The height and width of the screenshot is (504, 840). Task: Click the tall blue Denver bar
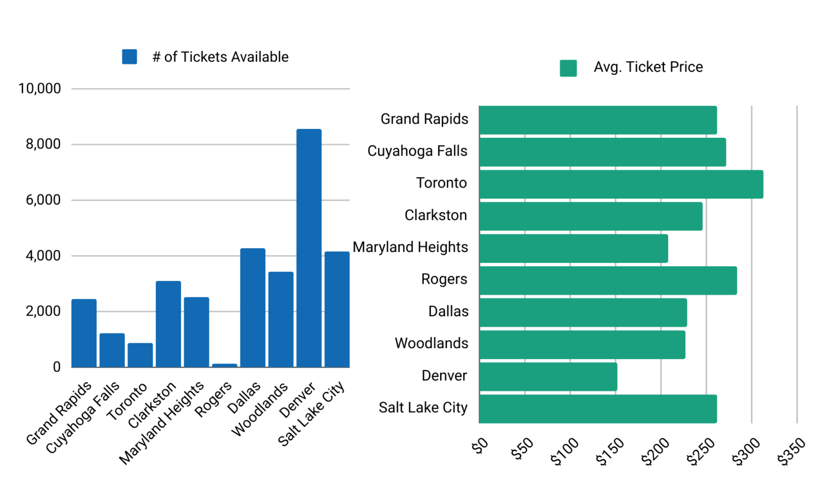click(x=309, y=248)
